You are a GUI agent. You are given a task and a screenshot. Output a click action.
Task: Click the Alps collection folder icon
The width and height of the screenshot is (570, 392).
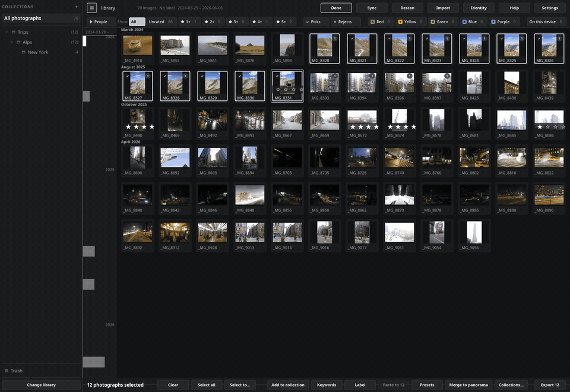point(18,42)
